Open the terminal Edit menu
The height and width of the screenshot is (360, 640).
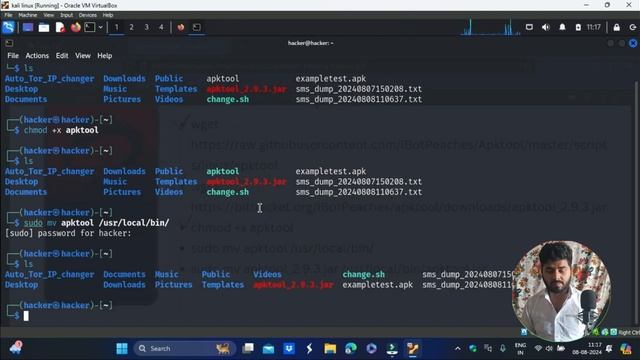click(62, 56)
